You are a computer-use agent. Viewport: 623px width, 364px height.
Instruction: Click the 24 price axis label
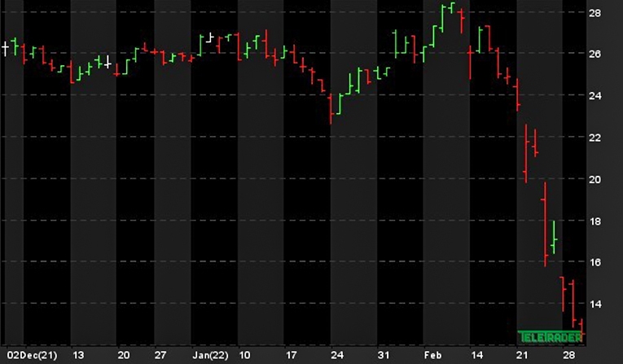(594, 96)
